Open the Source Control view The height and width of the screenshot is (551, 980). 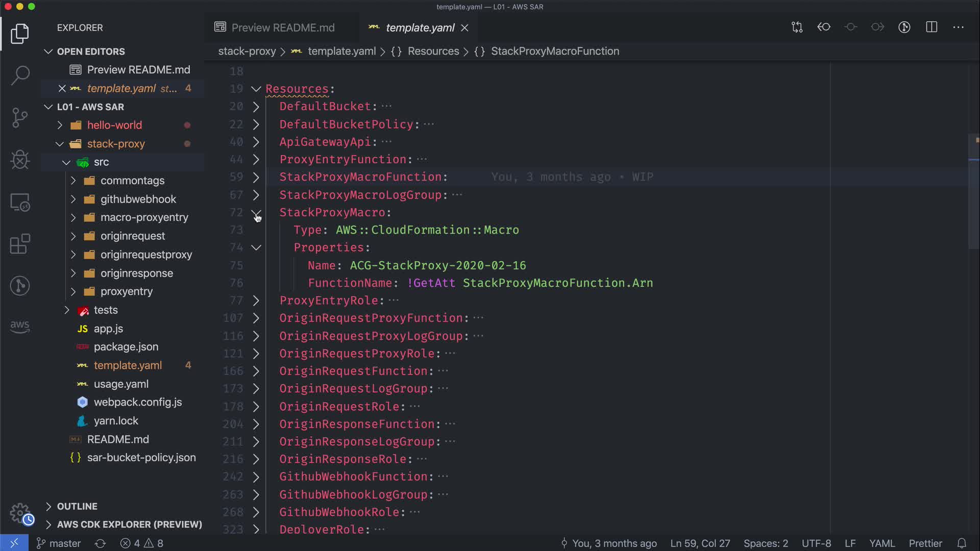pos(20,118)
